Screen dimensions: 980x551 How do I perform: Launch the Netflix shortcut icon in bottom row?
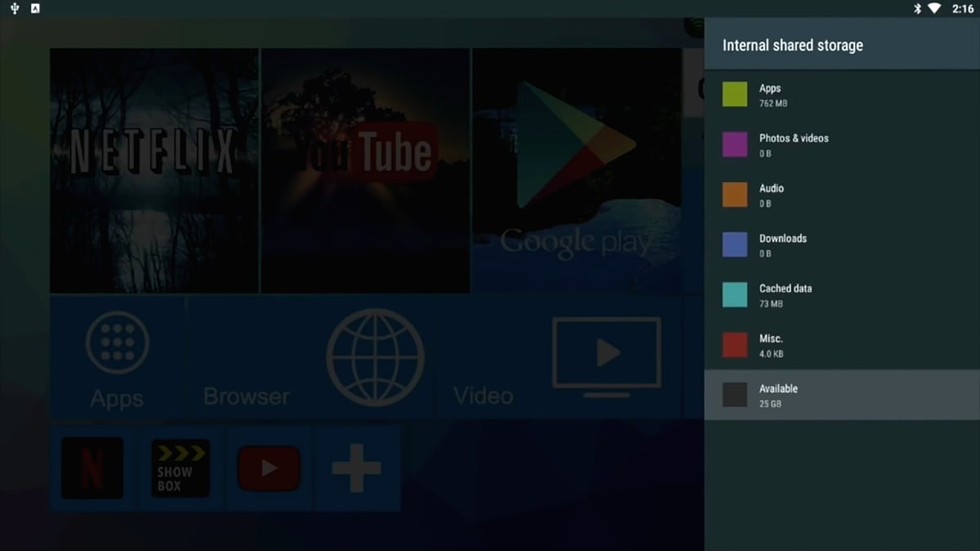[x=92, y=469]
